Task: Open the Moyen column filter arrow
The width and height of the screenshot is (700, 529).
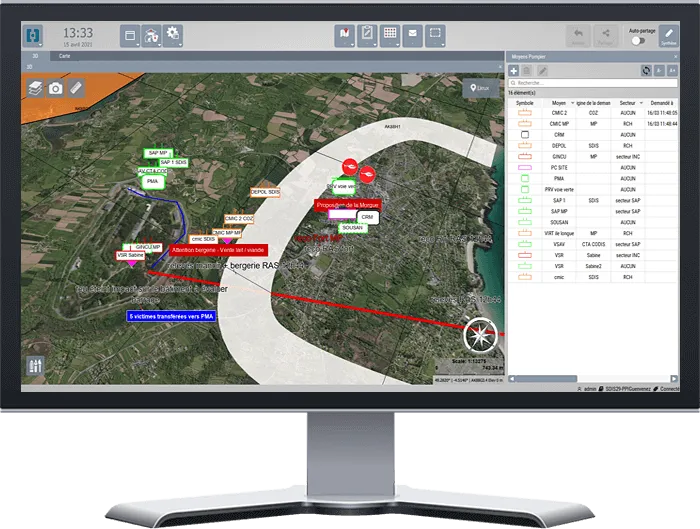Action: (573, 103)
